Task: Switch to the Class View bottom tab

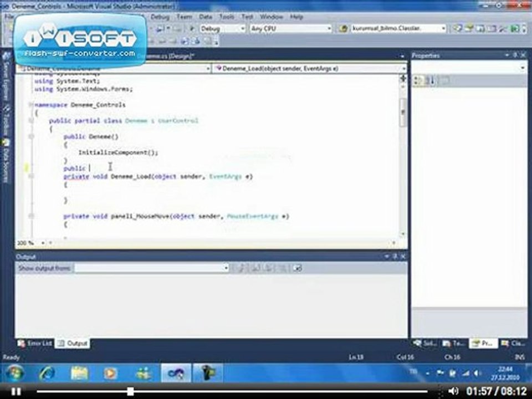Action: 513,344
